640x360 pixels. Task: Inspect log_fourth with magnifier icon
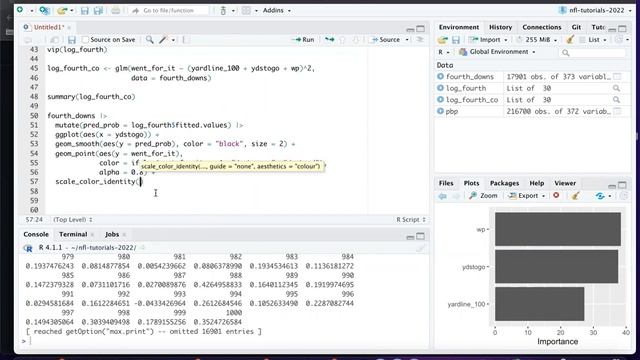point(616,88)
